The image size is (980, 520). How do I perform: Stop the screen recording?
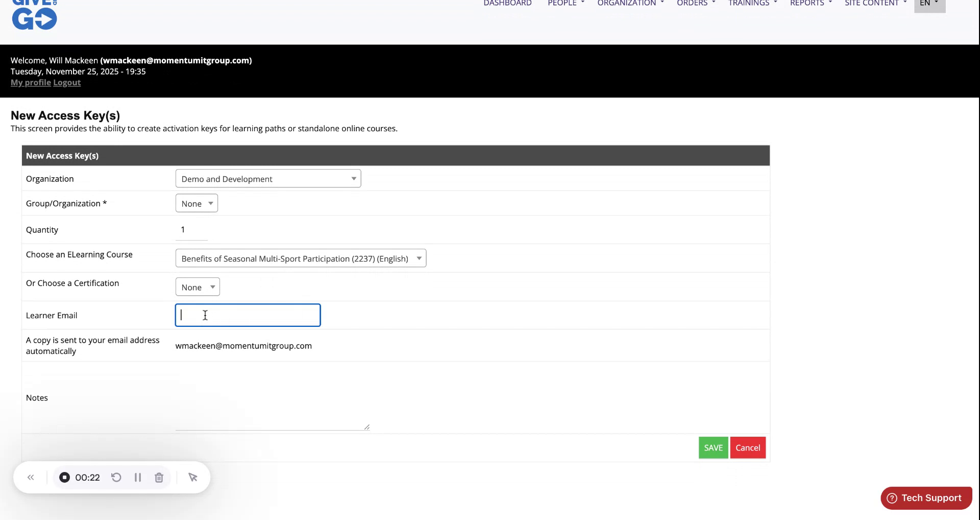pyautogui.click(x=64, y=477)
